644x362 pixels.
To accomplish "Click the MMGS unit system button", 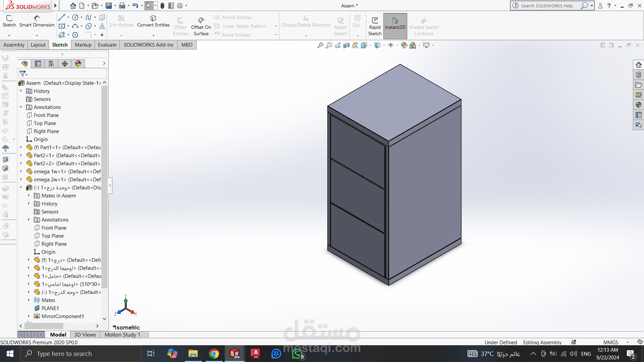I will point(610,342).
